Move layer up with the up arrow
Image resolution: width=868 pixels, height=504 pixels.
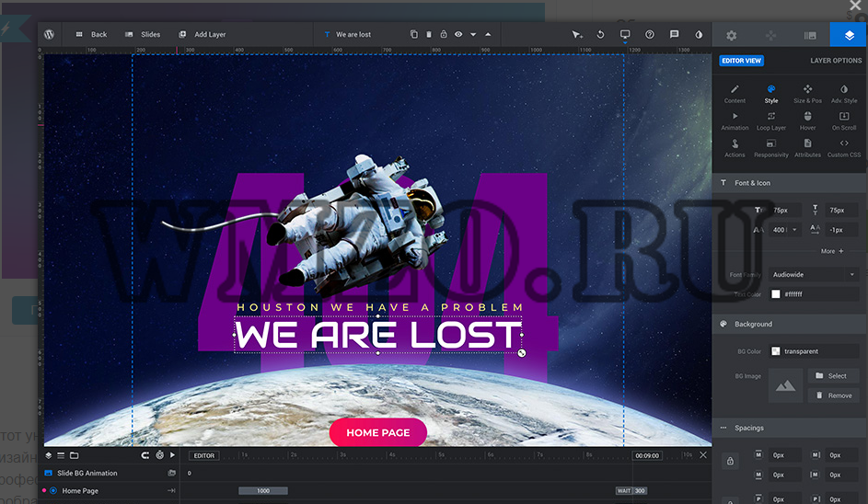click(488, 34)
